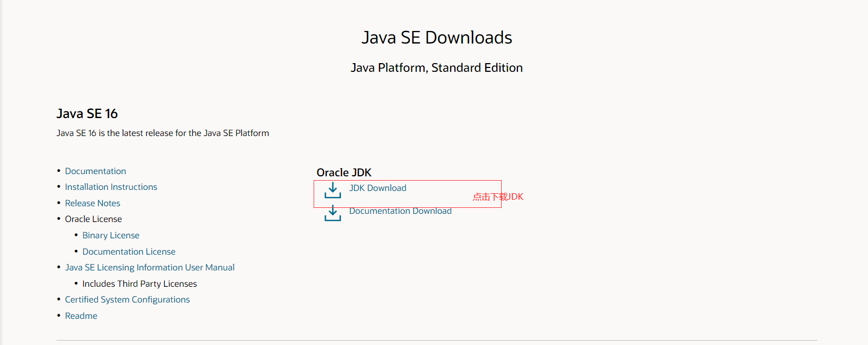Screen dimensions: 868x345
Task: Open the JDK Download link
Action: pos(378,188)
